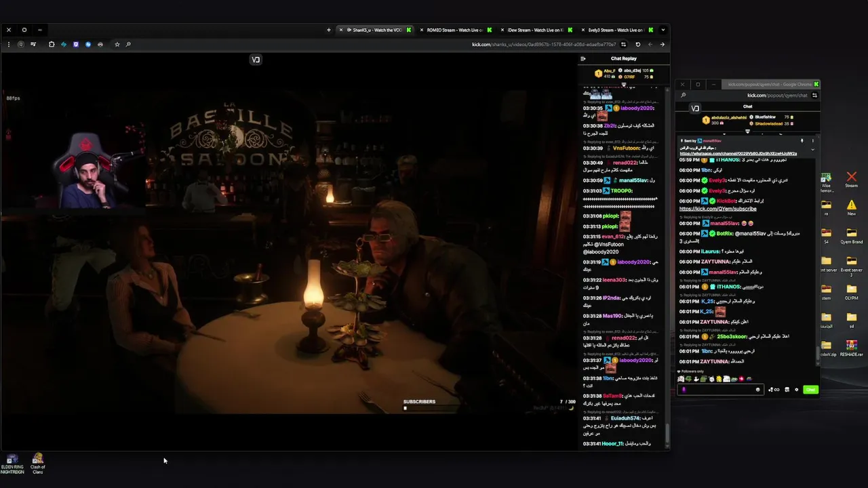Click username VnsFutoon in chat replay

pyautogui.click(x=627, y=148)
